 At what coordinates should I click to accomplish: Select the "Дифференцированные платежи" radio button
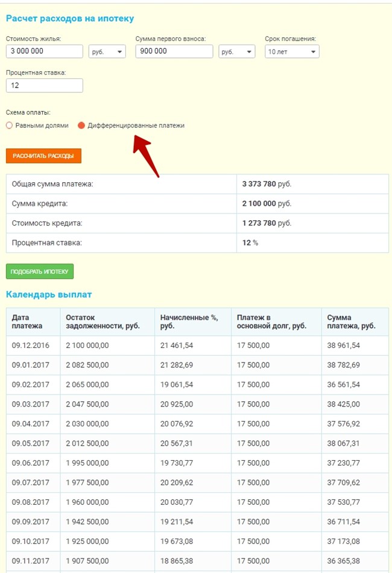coord(81,125)
